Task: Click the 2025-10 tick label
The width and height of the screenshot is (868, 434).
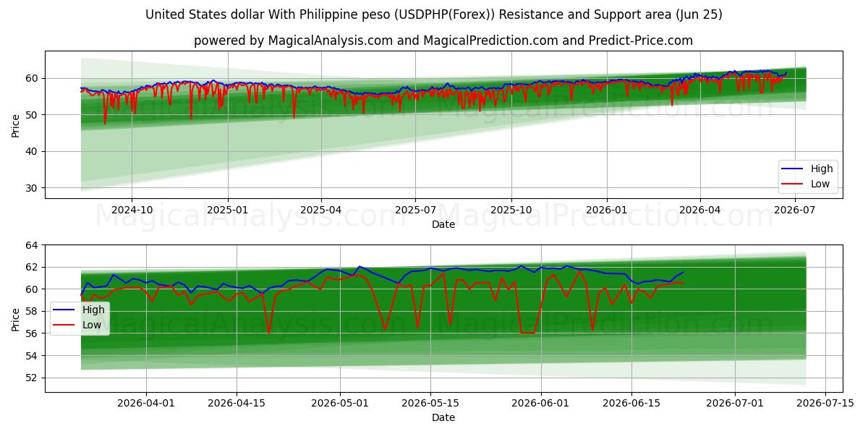Action: click(x=511, y=210)
